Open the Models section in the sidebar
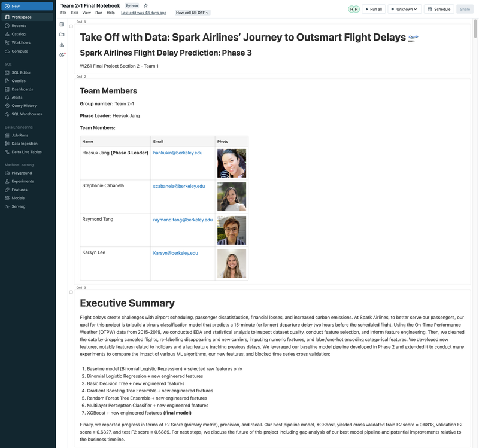Viewport: 479px width, 448px height. [19, 197]
